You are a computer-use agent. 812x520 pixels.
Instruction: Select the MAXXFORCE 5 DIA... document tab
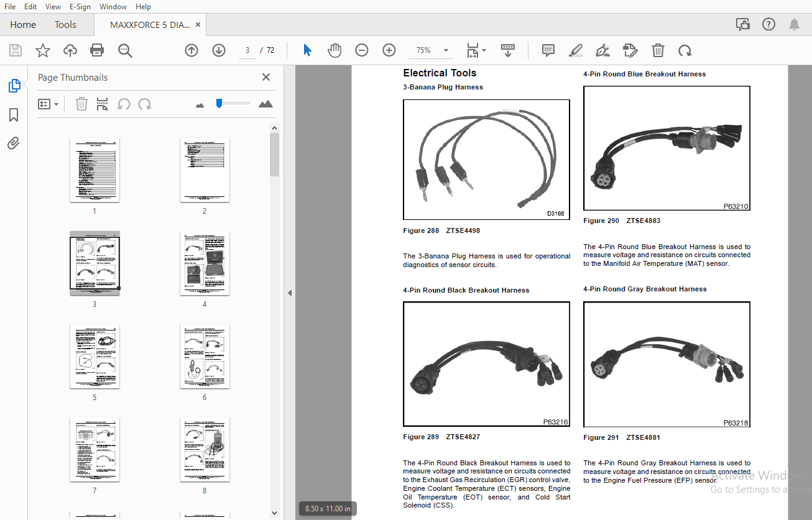(x=150, y=25)
